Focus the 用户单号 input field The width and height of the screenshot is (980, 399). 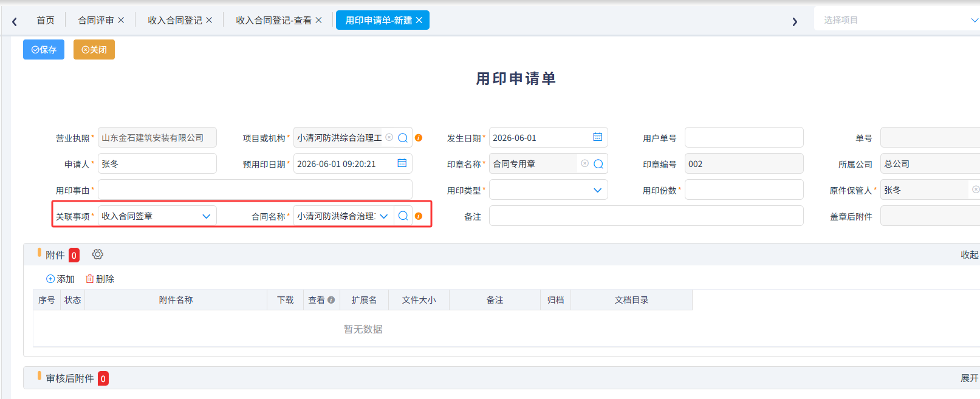[x=744, y=137]
